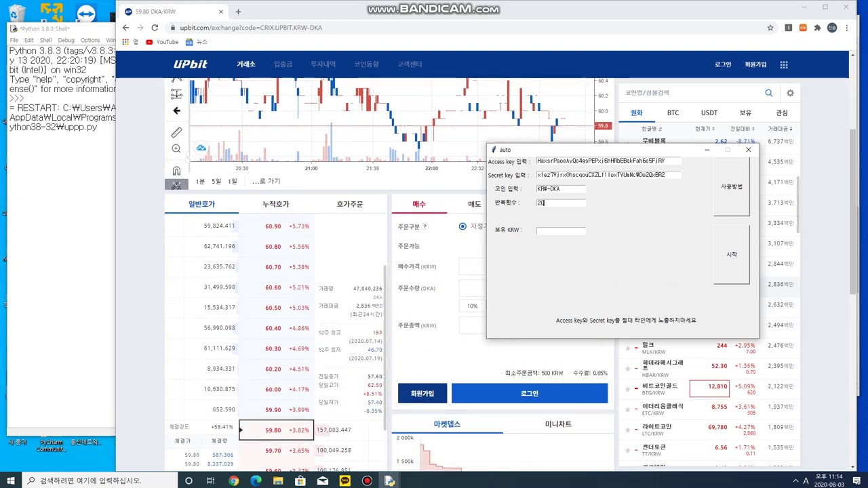This screenshot has width=868, height=488.
Task: Open Windows Start menu
Action: (9, 481)
